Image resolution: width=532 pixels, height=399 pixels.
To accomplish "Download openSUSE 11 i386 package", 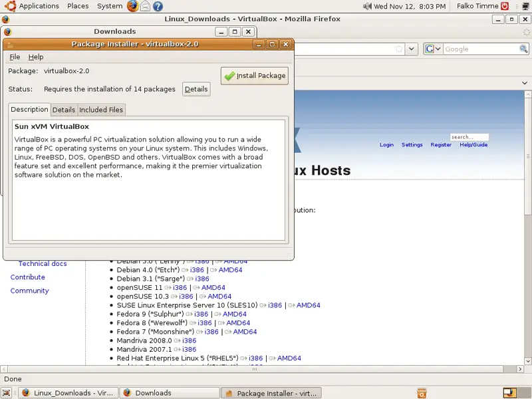I will [180, 288].
